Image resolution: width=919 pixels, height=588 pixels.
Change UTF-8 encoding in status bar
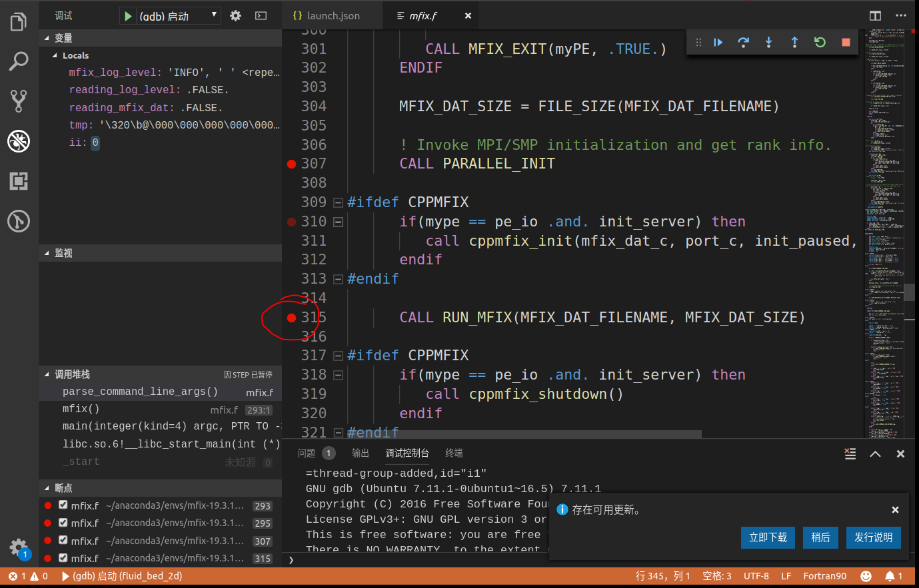(x=756, y=576)
